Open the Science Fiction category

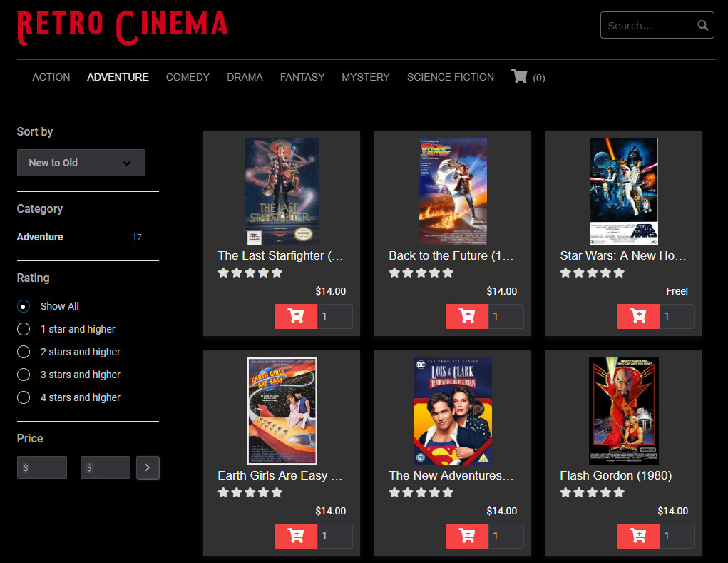[451, 77]
